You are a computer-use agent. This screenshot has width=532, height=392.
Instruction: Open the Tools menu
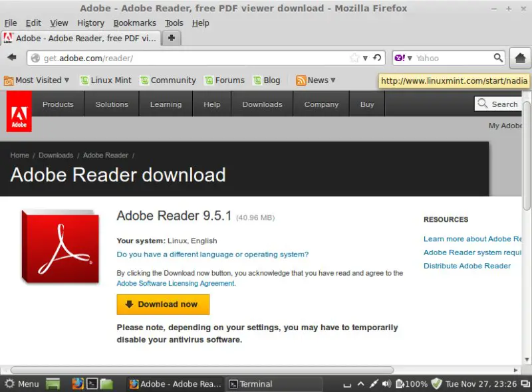tap(174, 23)
